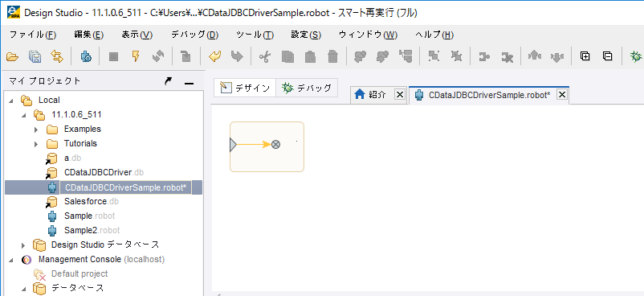Open the 設定 menu

point(306,35)
